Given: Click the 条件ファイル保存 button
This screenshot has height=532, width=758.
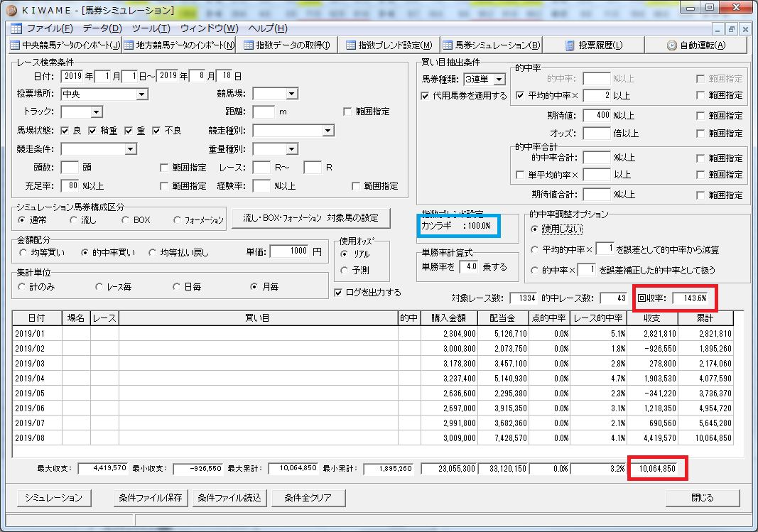Looking at the screenshot, I should pyautogui.click(x=151, y=498).
